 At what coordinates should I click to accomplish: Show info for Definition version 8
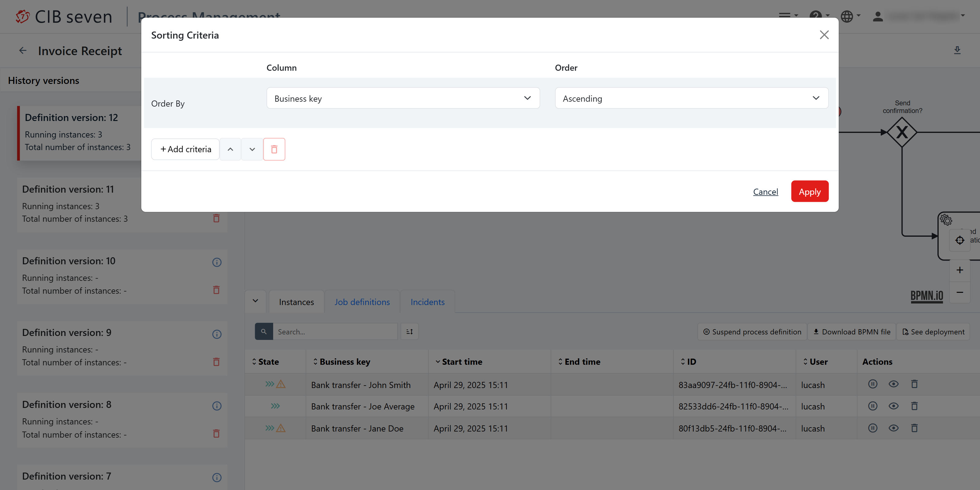[217, 406]
